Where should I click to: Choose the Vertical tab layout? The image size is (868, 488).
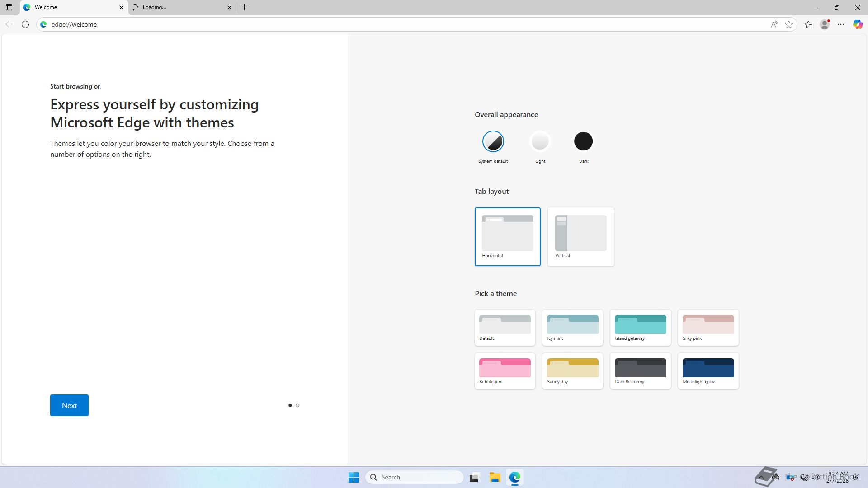580,236
